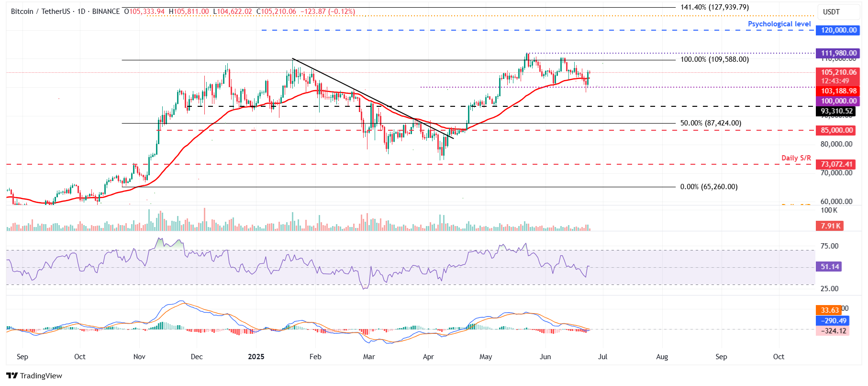Select the 7.91K volume value label
Viewport: 868px width, 386px height.
(x=830, y=226)
